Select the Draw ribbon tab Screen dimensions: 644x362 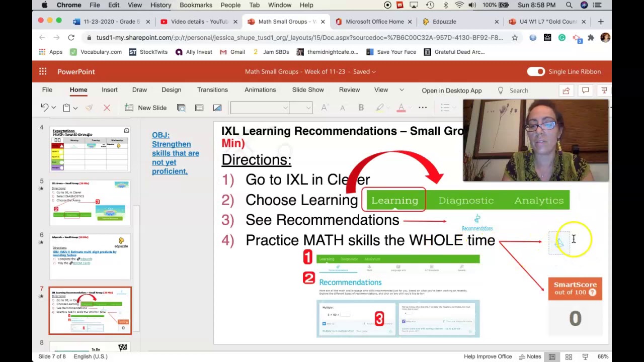point(139,90)
